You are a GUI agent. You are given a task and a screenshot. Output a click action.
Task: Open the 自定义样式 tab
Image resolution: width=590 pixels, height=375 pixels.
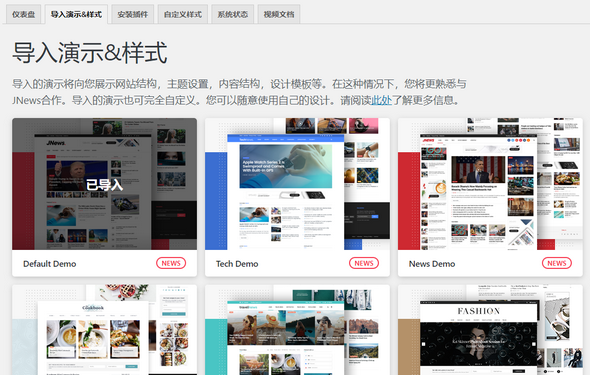coord(183,14)
